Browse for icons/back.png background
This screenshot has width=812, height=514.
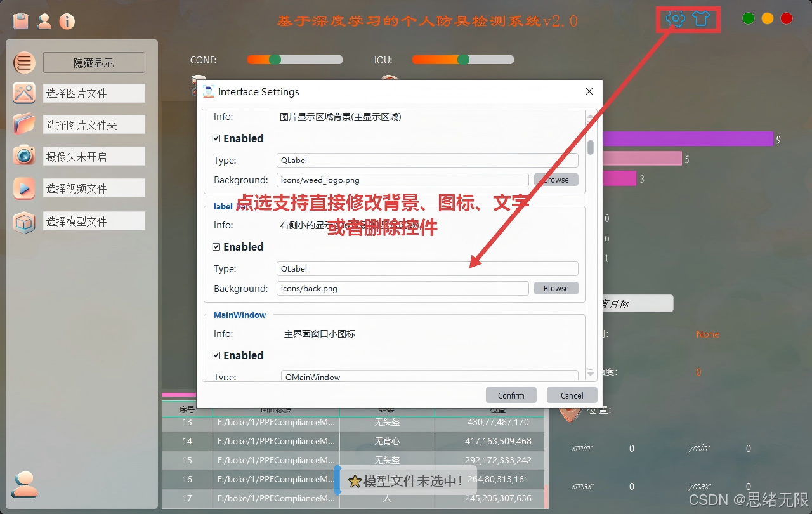coord(556,288)
